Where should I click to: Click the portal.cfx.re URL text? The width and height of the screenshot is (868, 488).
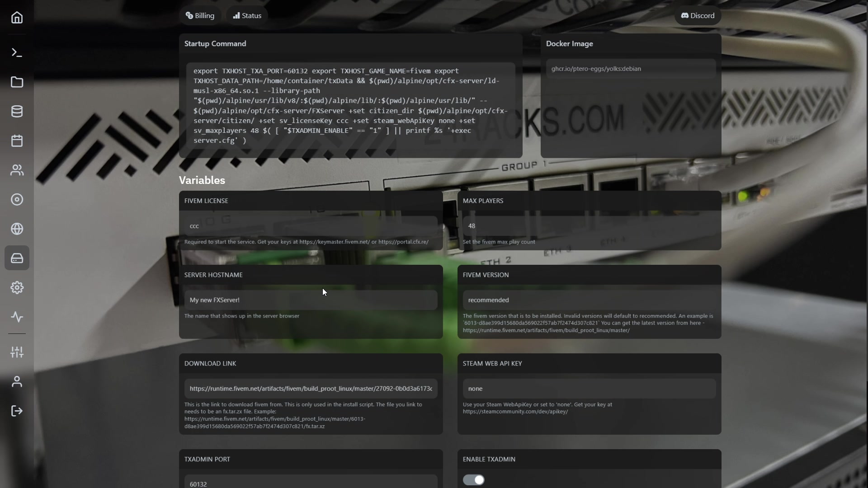(403, 242)
